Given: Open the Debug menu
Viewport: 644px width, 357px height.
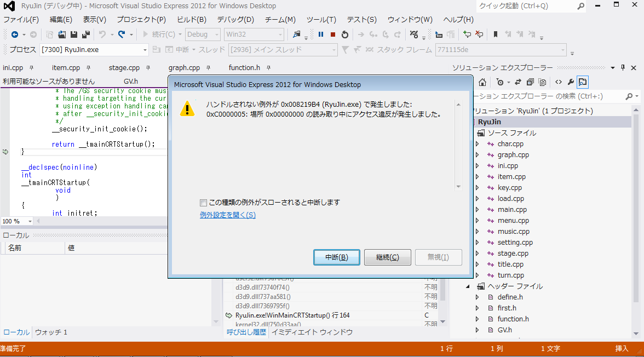Looking at the screenshot, I should coord(235,20).
